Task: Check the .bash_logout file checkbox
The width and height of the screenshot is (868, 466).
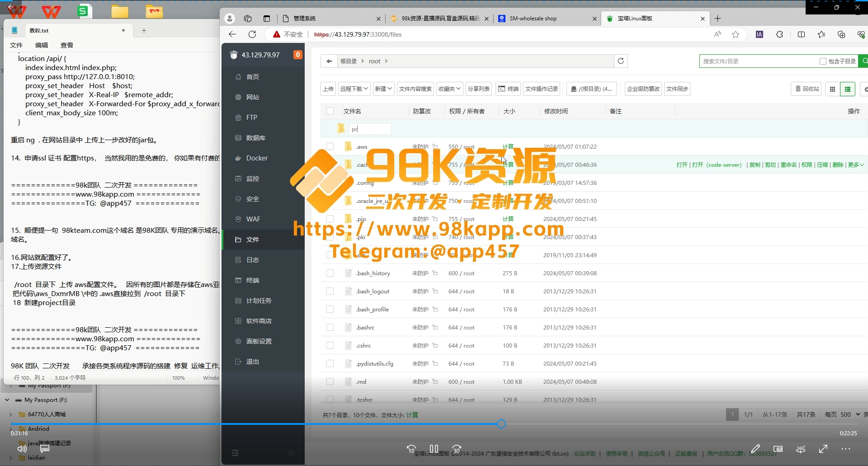Action: [330, 291]
